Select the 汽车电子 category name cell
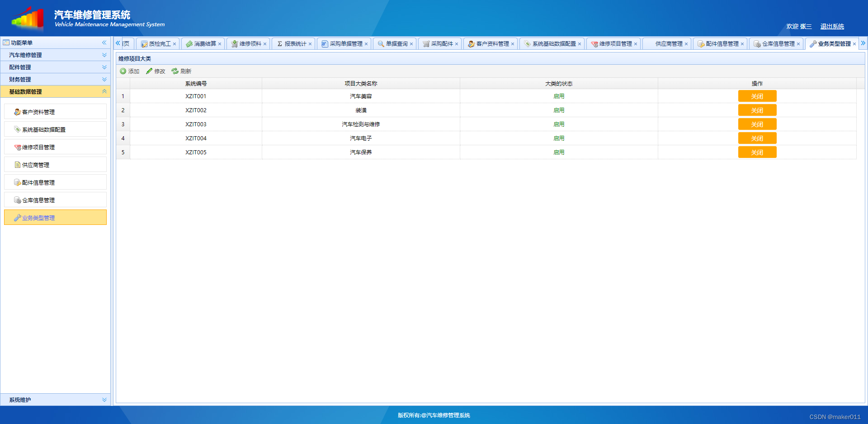 click(361, 138)
